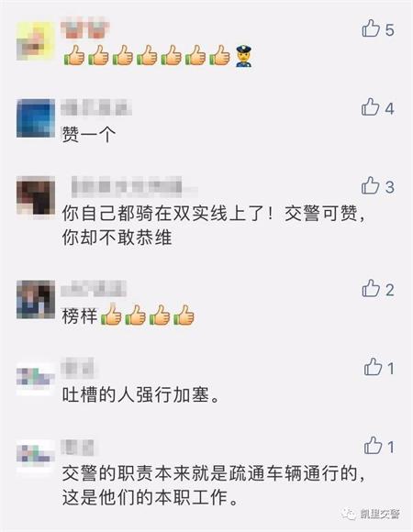Like the 双实线 comment with 3 likes

370,185
